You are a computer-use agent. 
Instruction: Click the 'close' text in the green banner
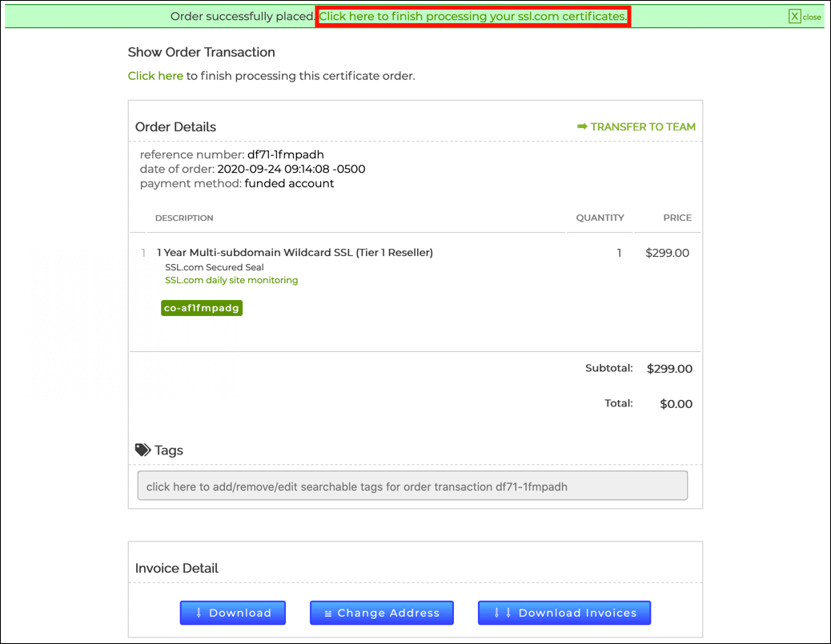812,18
